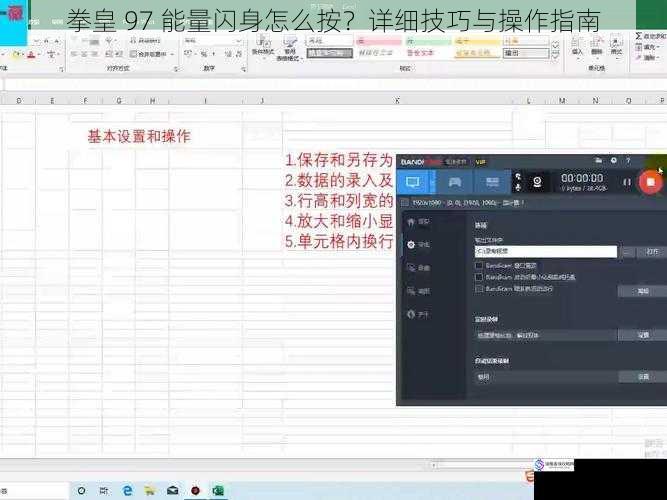Select Excel column I header

point(205,100)
